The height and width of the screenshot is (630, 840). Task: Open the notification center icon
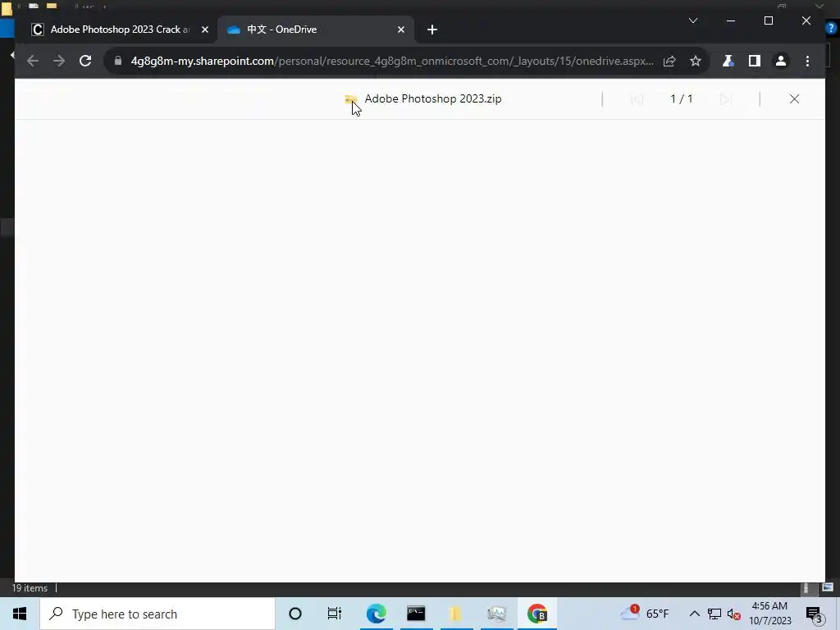815,614
